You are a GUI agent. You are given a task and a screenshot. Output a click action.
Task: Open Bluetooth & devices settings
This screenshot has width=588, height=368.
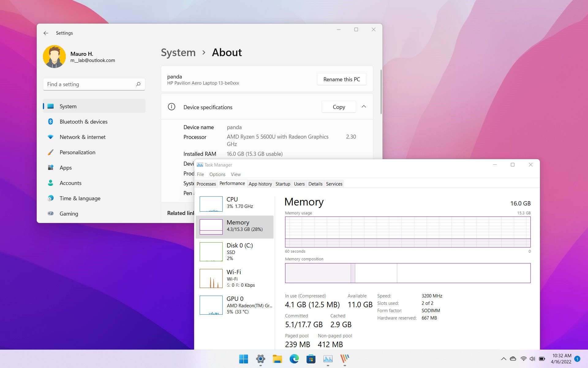(x=83, y=122)
